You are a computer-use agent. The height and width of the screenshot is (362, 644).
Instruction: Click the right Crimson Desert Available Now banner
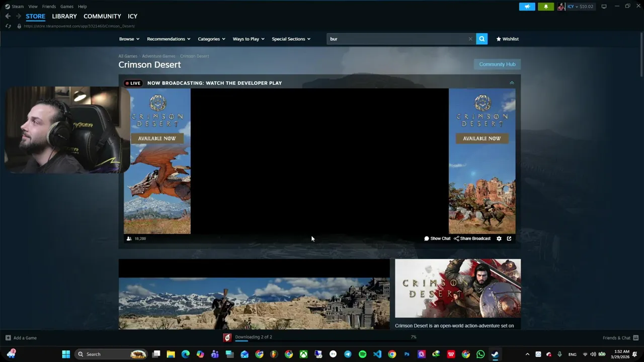[482, 161]
